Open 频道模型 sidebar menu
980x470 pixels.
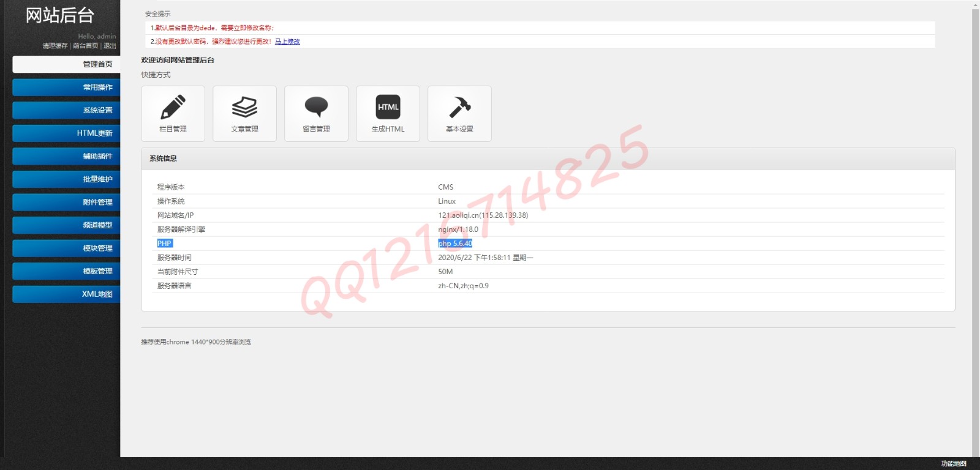66,225
